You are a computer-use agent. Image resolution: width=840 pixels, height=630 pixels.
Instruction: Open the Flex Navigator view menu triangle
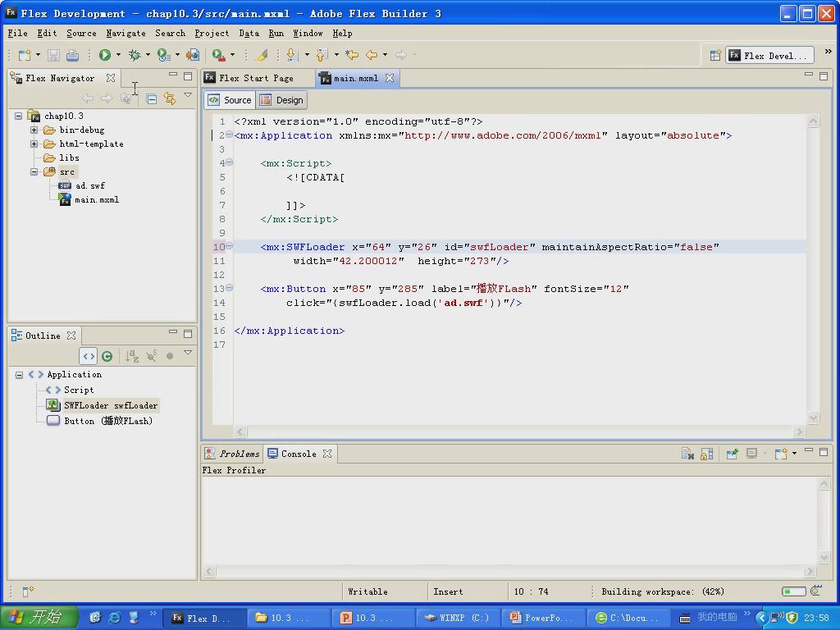(188, 95)
